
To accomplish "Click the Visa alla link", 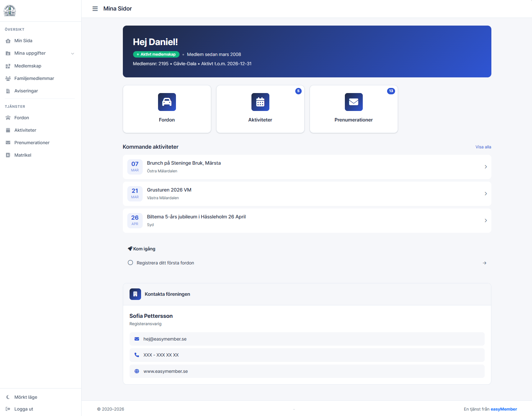I will 483,147.
